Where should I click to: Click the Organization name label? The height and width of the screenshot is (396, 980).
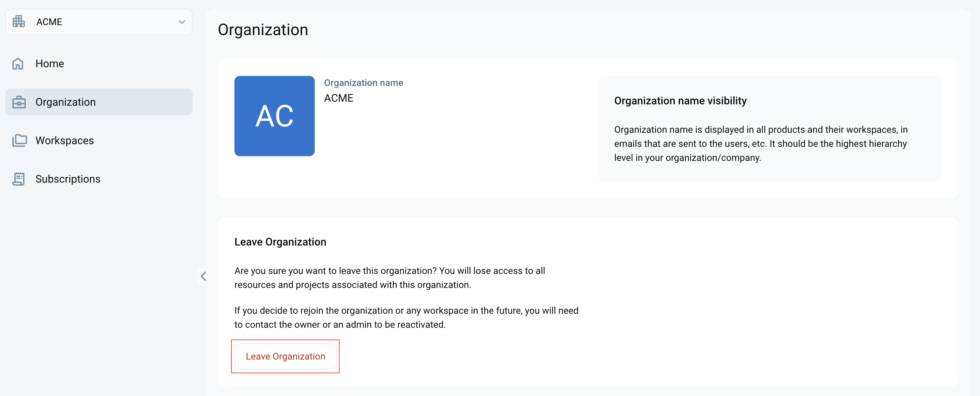point(363,83)
